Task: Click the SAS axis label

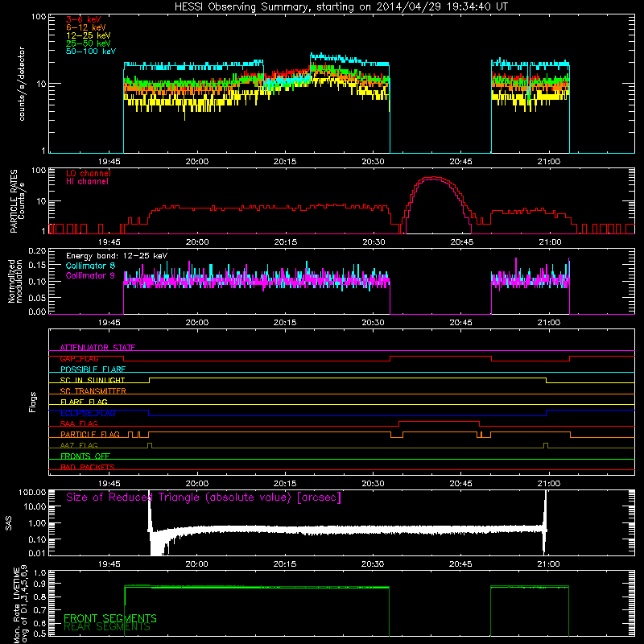Action: click(x=9, y=523)
